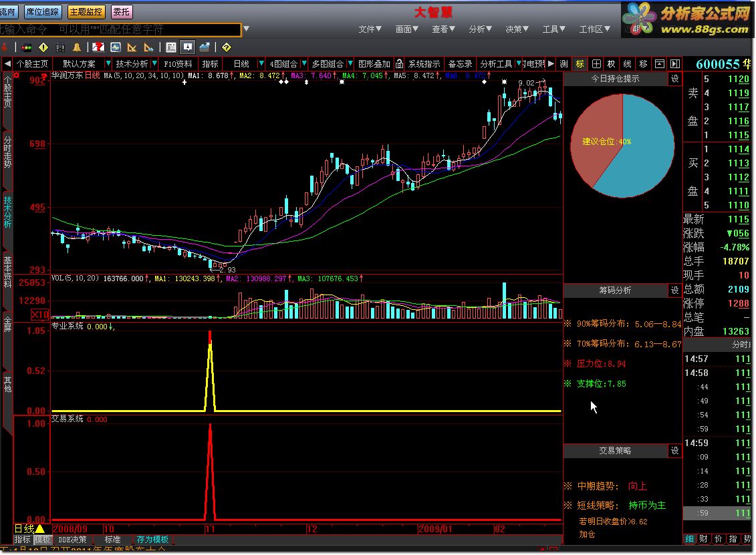Image resolution: width=756 pixels, height=555 pixels.
Task: Toggle the 测 forecast button
Action: pyautogui.click(x=564, y=64)
